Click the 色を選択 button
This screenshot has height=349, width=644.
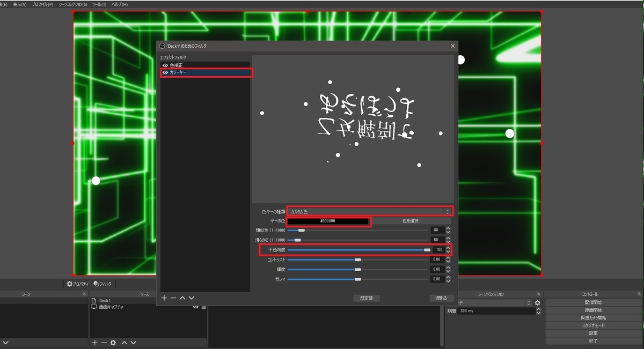pos(411,221)
